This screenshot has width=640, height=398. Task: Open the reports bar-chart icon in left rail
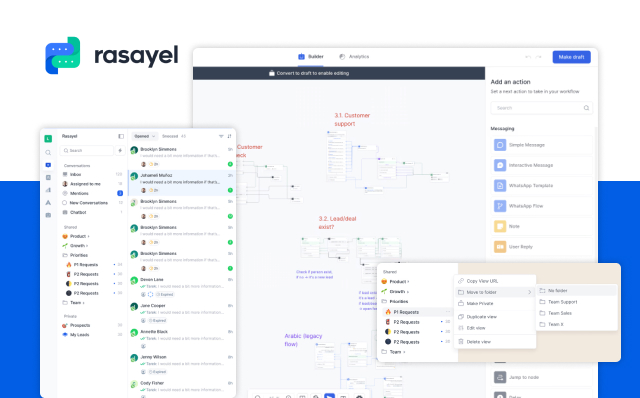click(48, 190)
